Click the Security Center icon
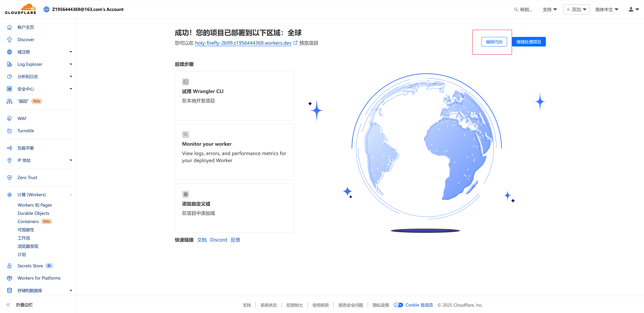Viewport: 644px width, 313px height. (x=10, y=89)
